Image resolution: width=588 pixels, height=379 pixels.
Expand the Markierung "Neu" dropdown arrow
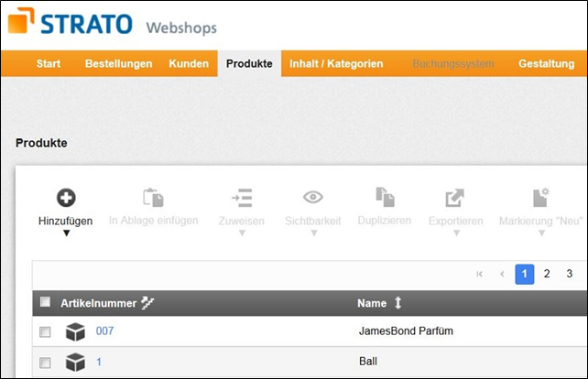(x=541, y=233)
